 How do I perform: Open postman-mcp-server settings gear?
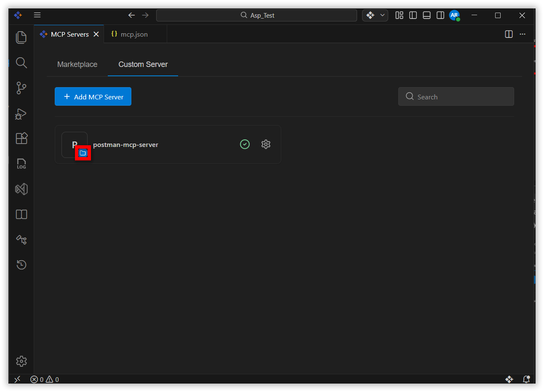[266, 144]
